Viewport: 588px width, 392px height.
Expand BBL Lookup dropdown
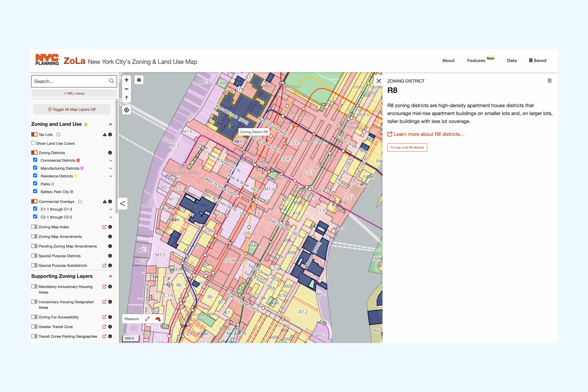[74, 93]
